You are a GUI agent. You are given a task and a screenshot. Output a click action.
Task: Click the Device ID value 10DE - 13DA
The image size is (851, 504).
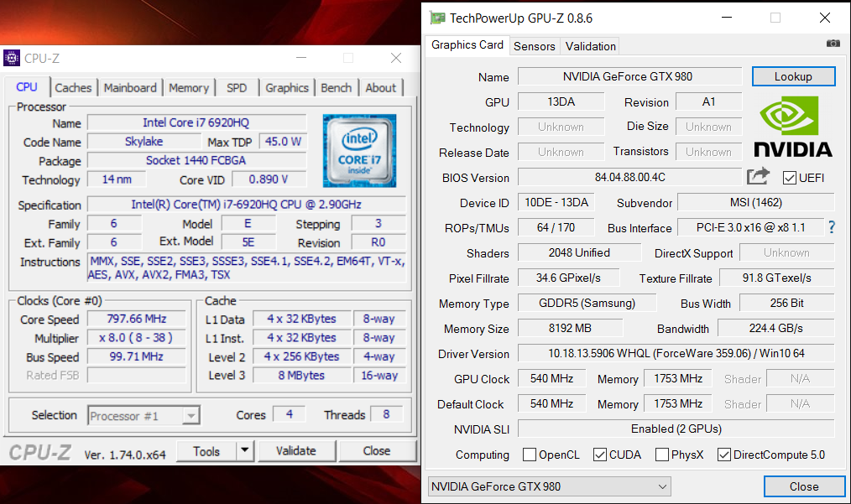tap(556, 202)
